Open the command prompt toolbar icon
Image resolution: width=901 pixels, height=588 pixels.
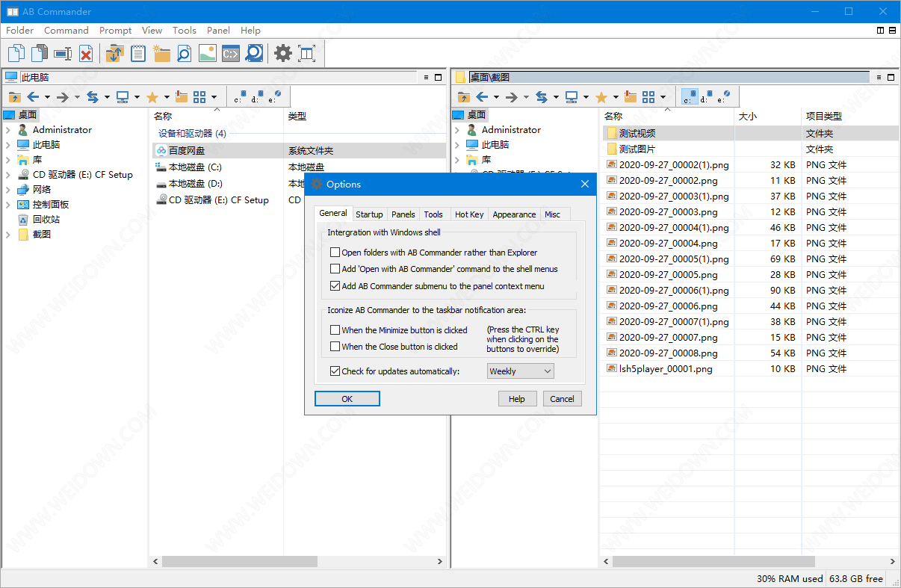(231, 53)
